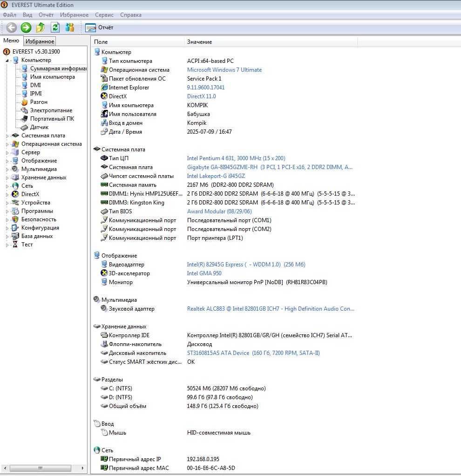Select the IPMI tree item icon
The height and width of the screenshot is (476, 461).
[25, 94]
